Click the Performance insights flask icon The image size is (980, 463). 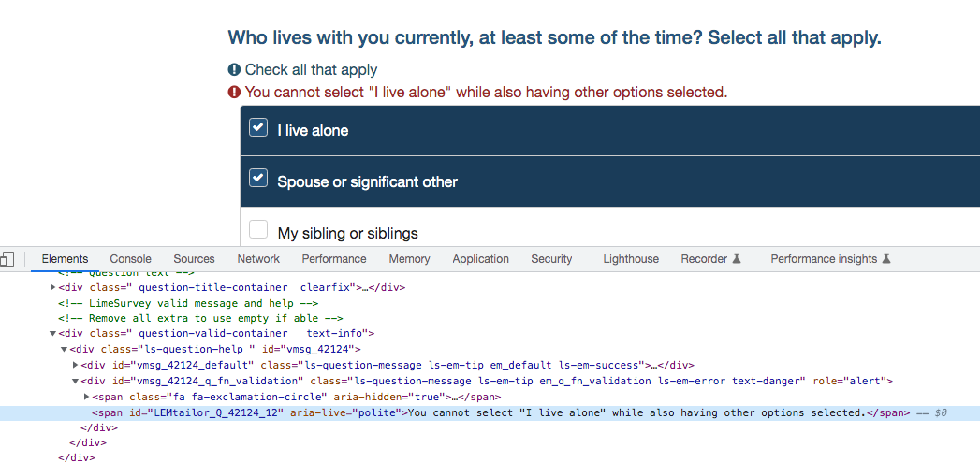(886, 259)
